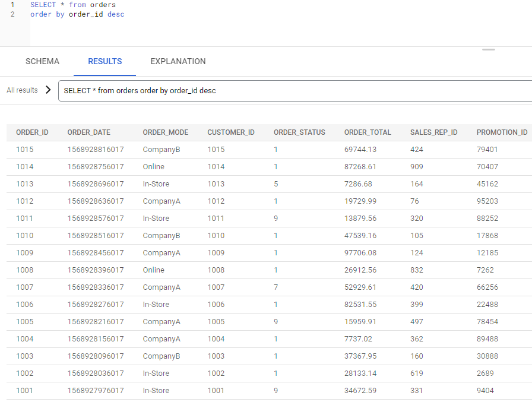
Task: Select order ID cell 1006
Action: pyautogui.click(x=25, y=305)
